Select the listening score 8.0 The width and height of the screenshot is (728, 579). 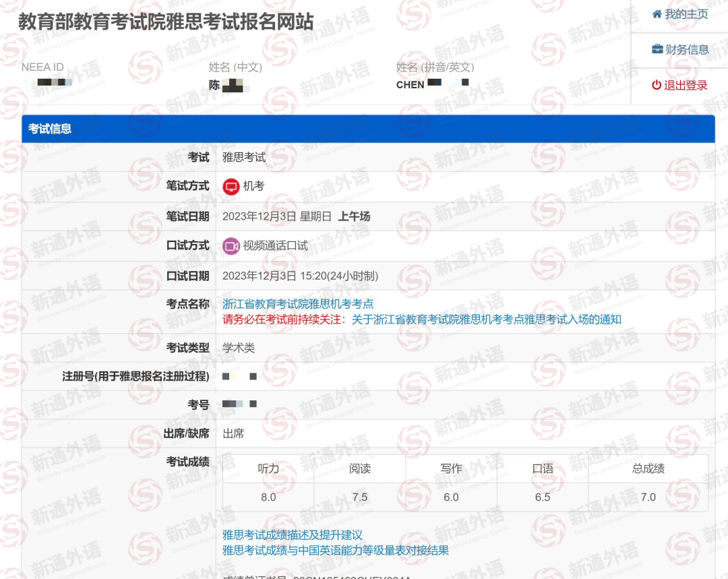click(268, 497)
